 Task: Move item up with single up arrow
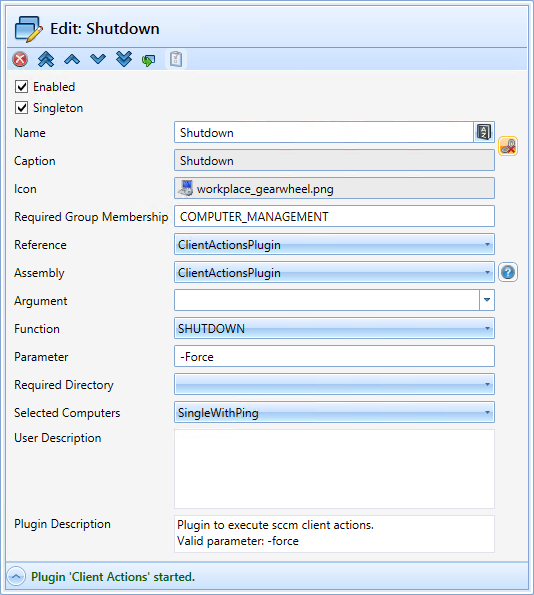72,59
